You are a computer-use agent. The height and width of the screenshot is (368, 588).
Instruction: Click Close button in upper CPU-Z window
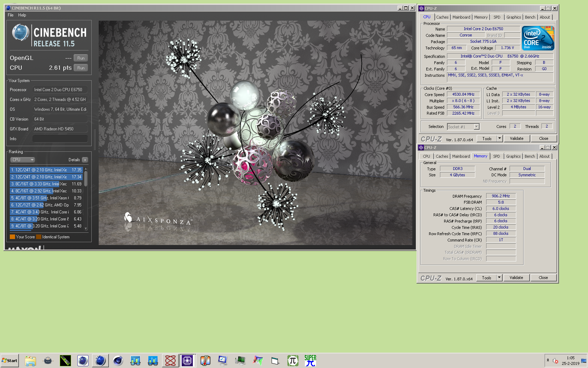coord(544,138)
